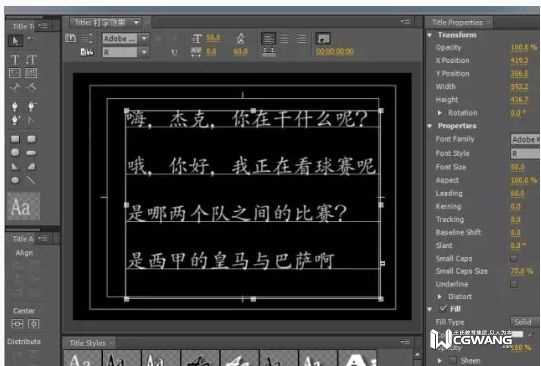
Task: Uncheck the Fill checkbox
Action: point(443,308)
